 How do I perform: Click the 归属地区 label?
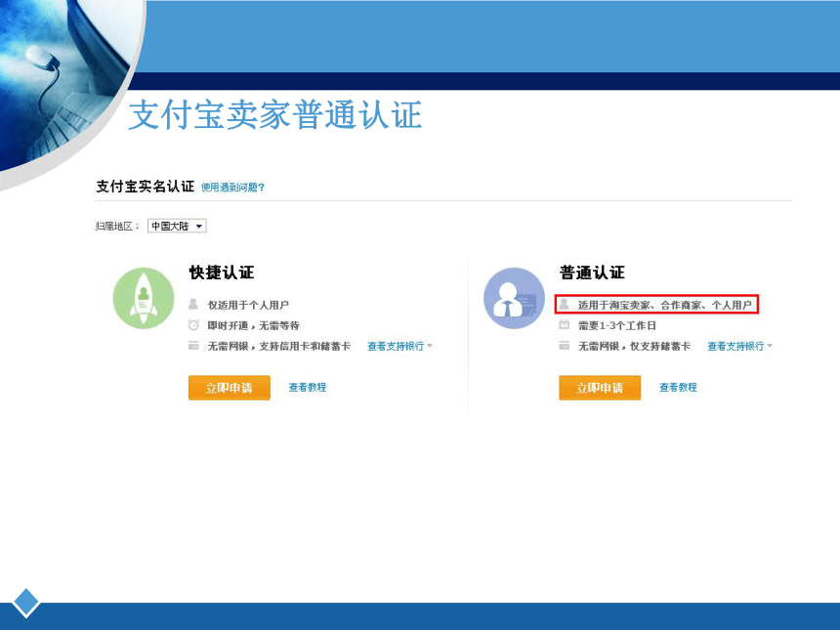pos(117,226)
